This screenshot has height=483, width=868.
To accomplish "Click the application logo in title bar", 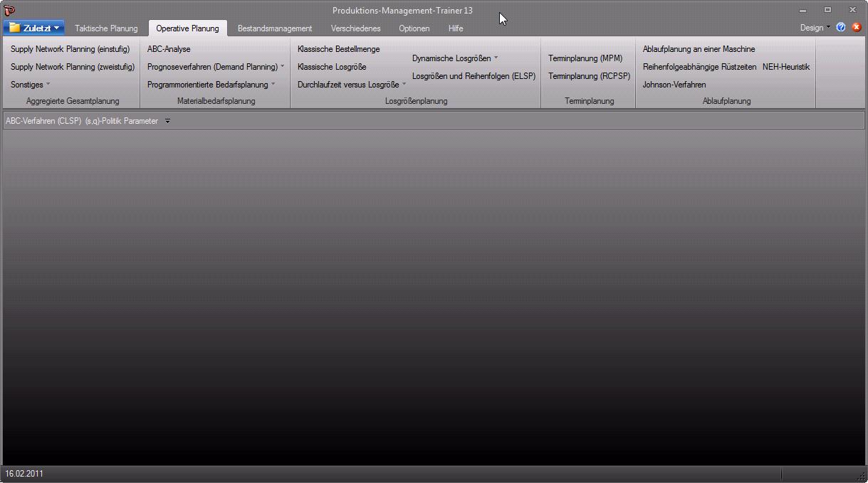I will 9,10.
